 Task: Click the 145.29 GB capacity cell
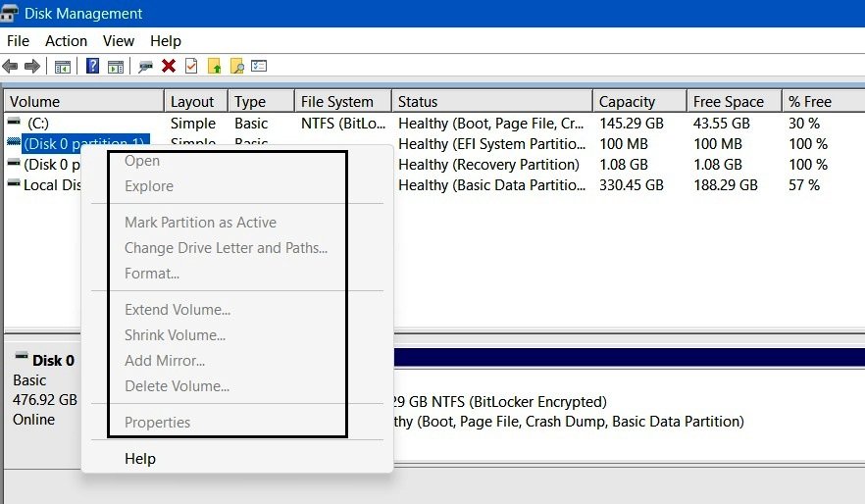pyautogui.click(x=632, y=123)
